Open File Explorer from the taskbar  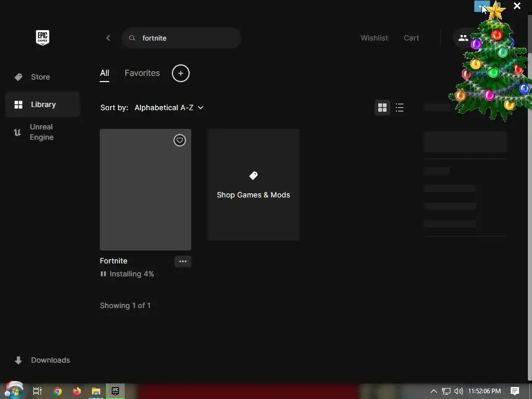pos(96,391)
